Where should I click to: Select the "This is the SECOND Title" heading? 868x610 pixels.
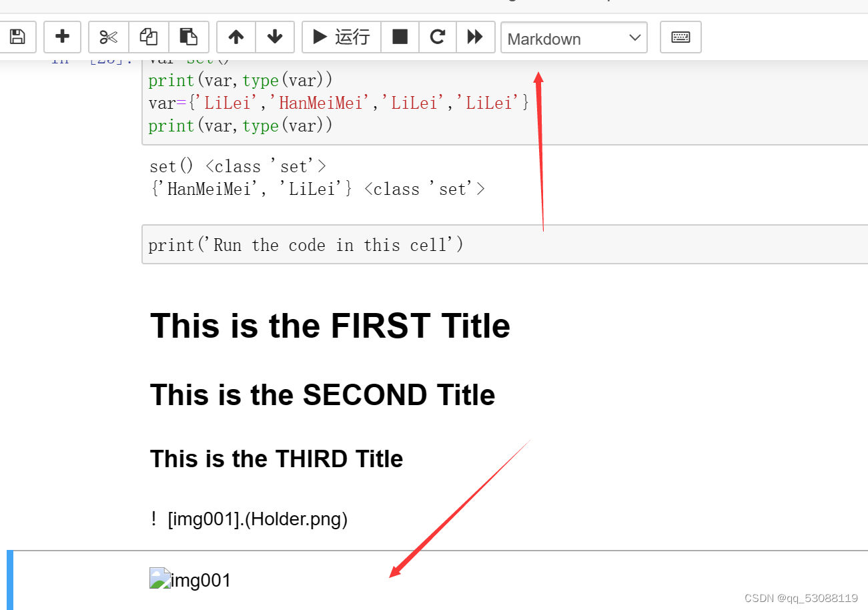322,394
